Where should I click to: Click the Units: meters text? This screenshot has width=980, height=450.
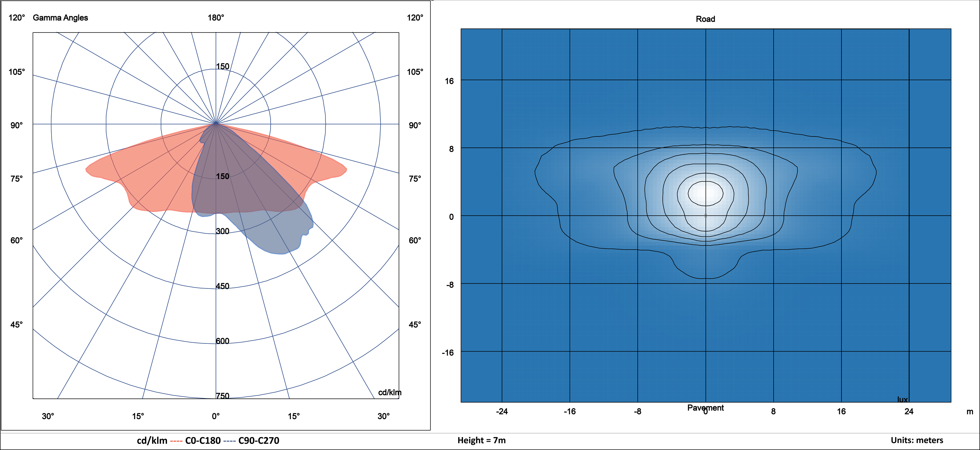click(917, 441)
